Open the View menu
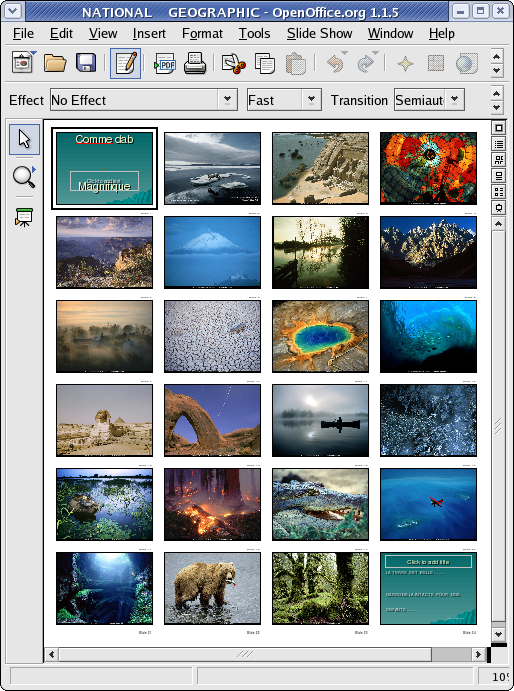Screen dimensions: 514x691 [103, 33]
